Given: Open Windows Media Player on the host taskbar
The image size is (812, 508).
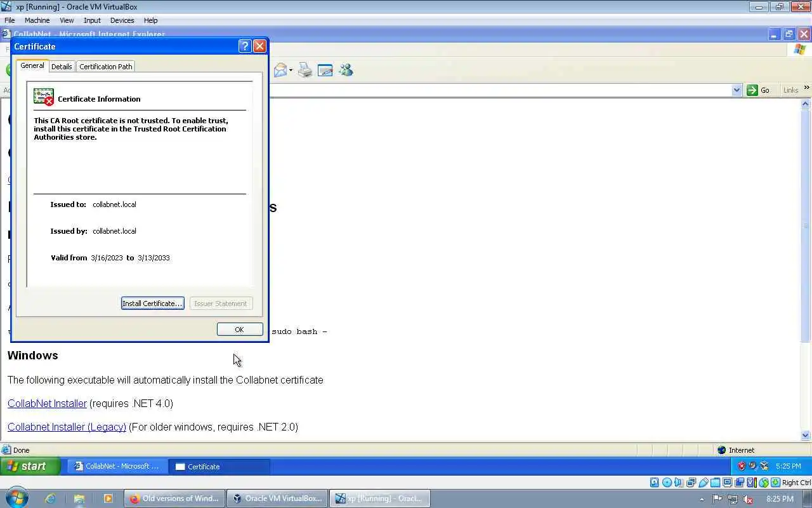Looking at the screenshot, I should tap(108, 498).
